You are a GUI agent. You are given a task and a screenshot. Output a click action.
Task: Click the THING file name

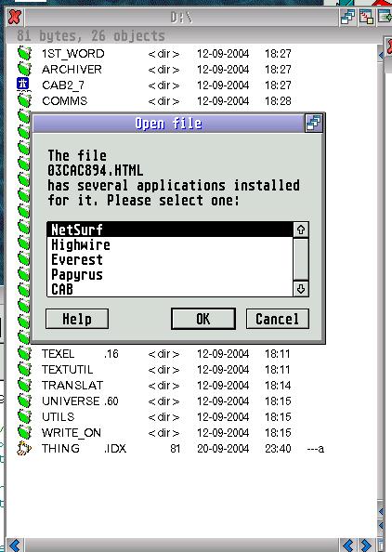click(x=60, y=449)
